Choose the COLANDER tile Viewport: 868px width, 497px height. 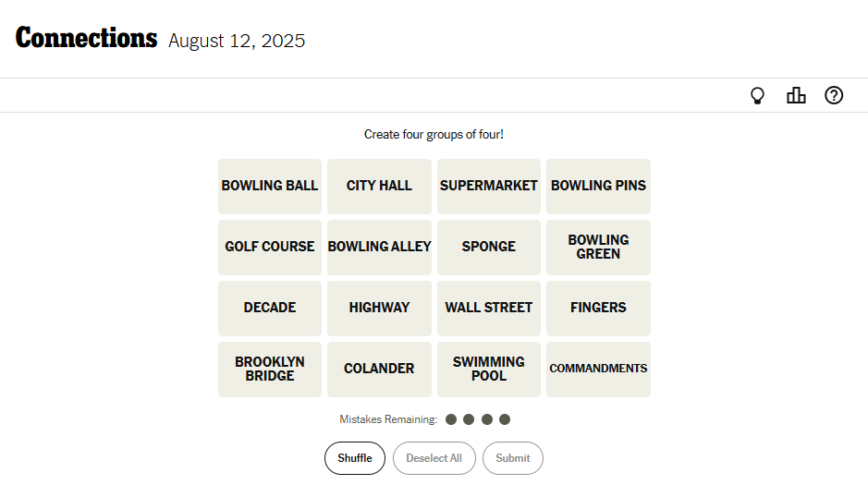point(379,369)
